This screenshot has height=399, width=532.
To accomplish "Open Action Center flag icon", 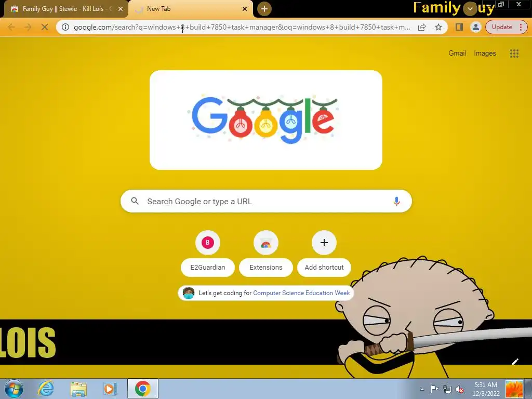I will (x=435, y=389).
